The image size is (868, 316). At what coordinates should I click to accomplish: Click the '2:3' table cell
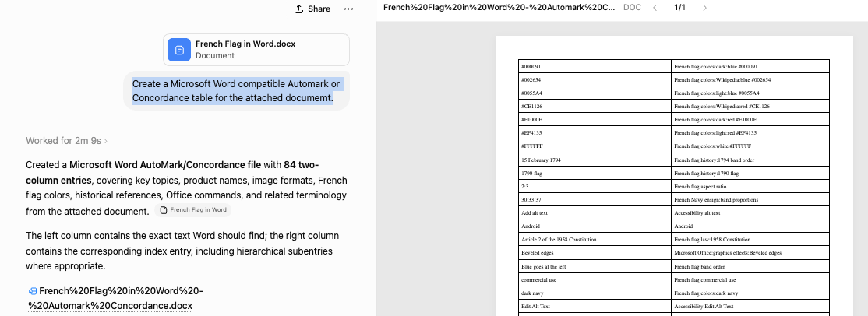pos(595,187)
